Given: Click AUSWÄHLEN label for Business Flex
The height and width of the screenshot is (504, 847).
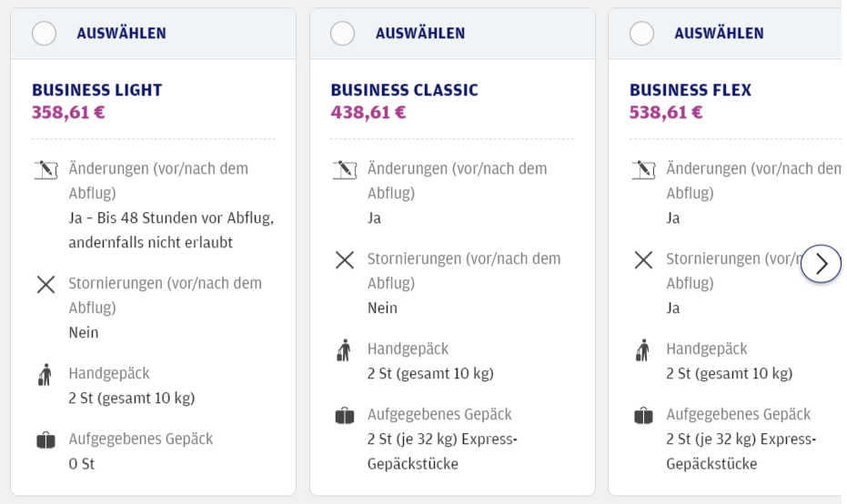Looking at the screenshot, I should [x=719, y=34].
